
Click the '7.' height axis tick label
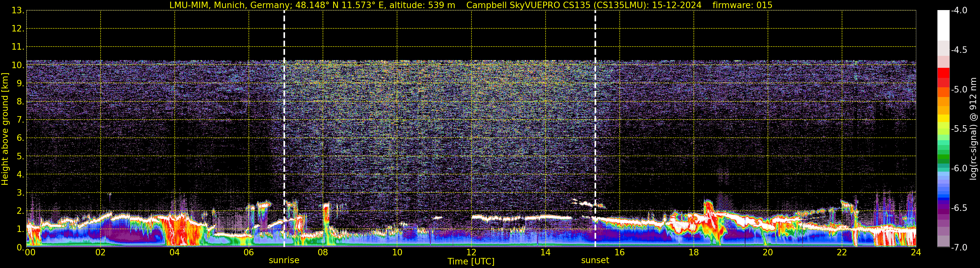(x=20, y=120)
